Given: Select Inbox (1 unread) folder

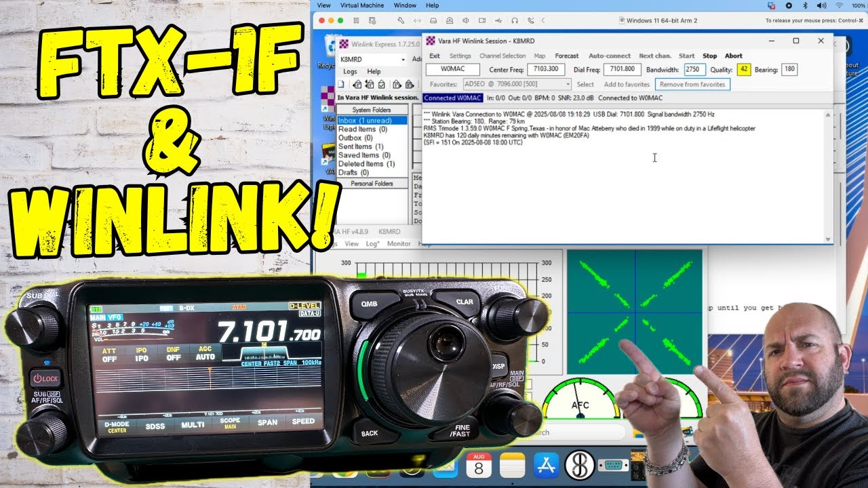Looking at the screenshot, I should point(372,121).
